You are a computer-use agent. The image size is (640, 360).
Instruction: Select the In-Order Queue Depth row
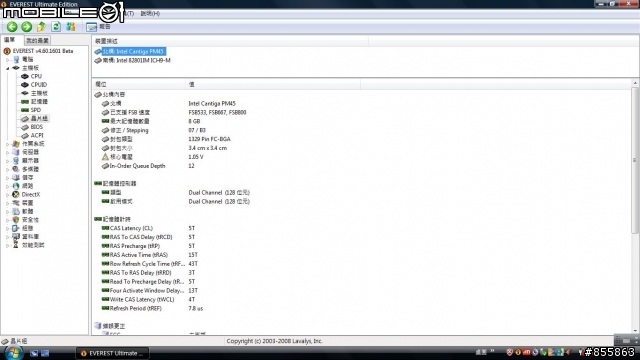click(148, 166)
